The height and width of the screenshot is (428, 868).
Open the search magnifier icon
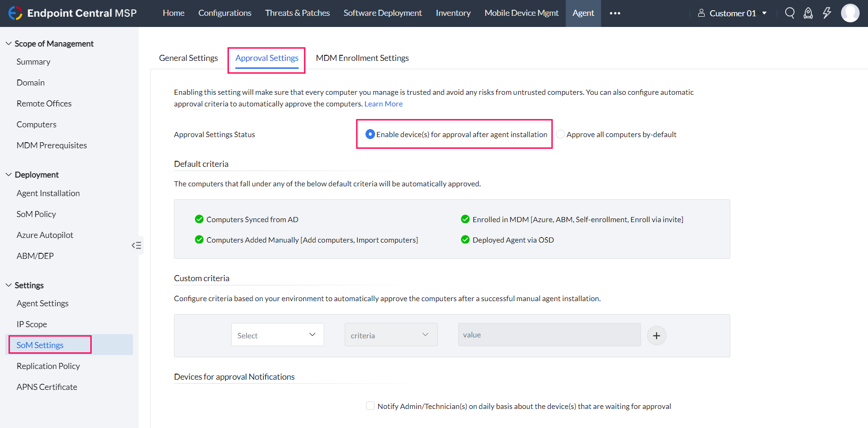(789, 13)
